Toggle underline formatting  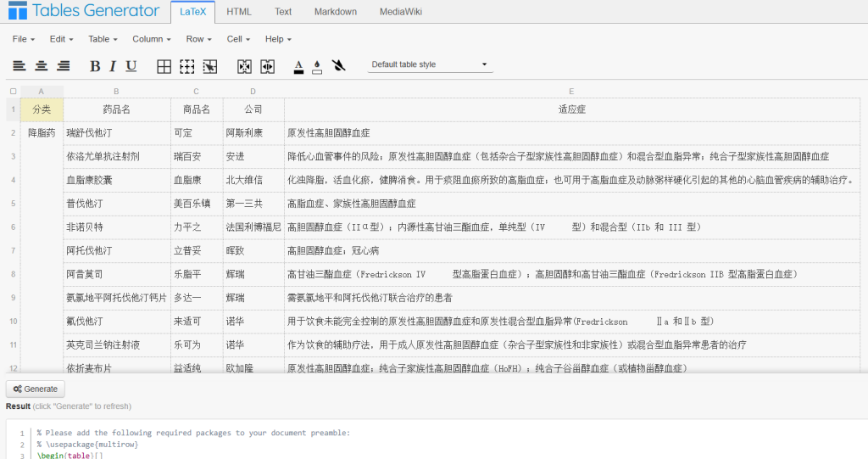coord(131,66)
